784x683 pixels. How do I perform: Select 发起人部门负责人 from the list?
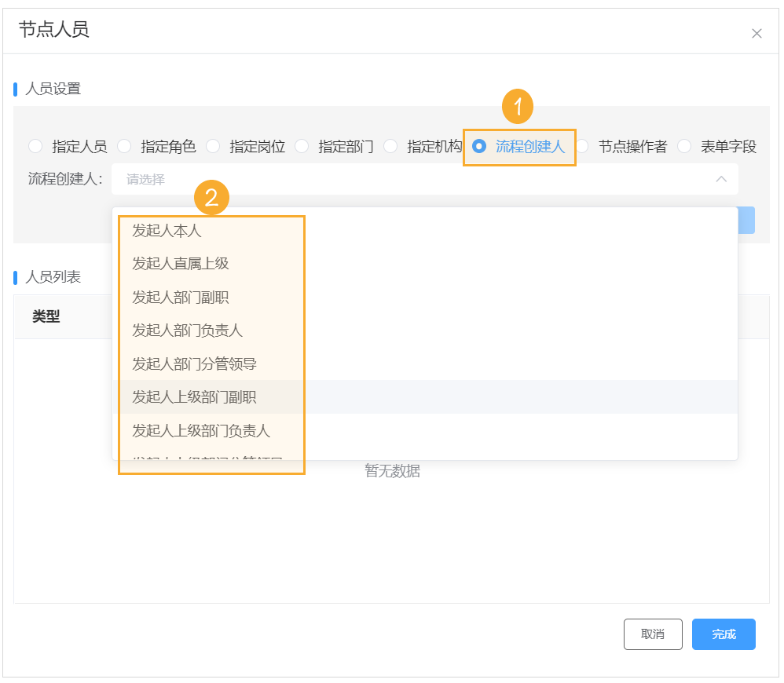click(x=187, y=331)
